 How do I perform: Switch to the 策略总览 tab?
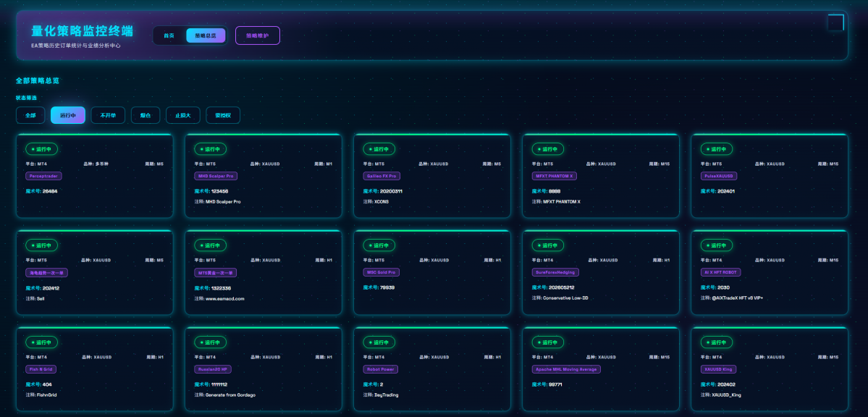click(206, 35)
